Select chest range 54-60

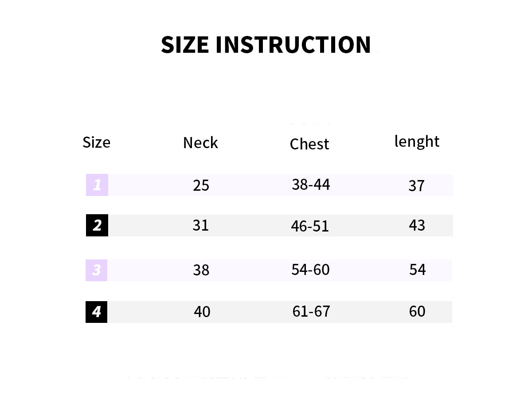click(310, 270)
